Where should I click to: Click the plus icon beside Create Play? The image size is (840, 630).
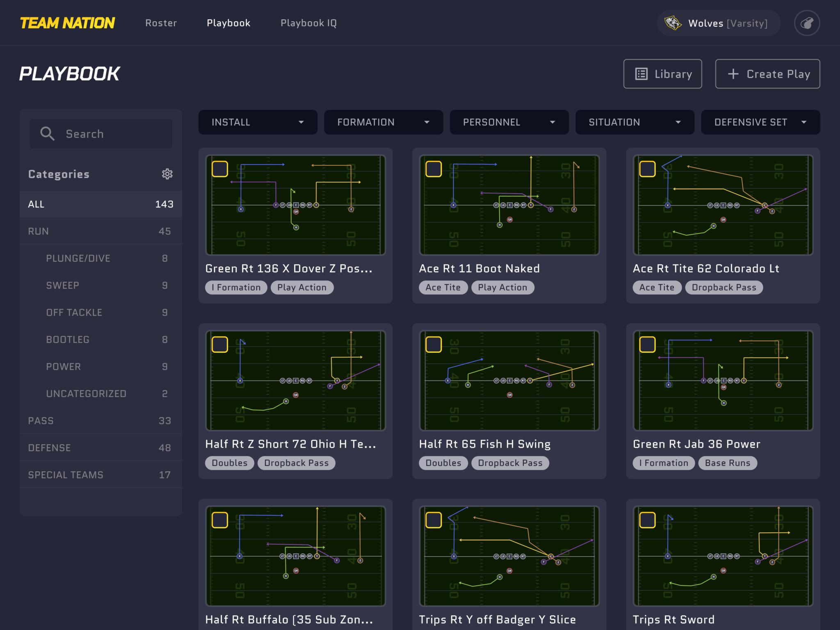[733, 74]
